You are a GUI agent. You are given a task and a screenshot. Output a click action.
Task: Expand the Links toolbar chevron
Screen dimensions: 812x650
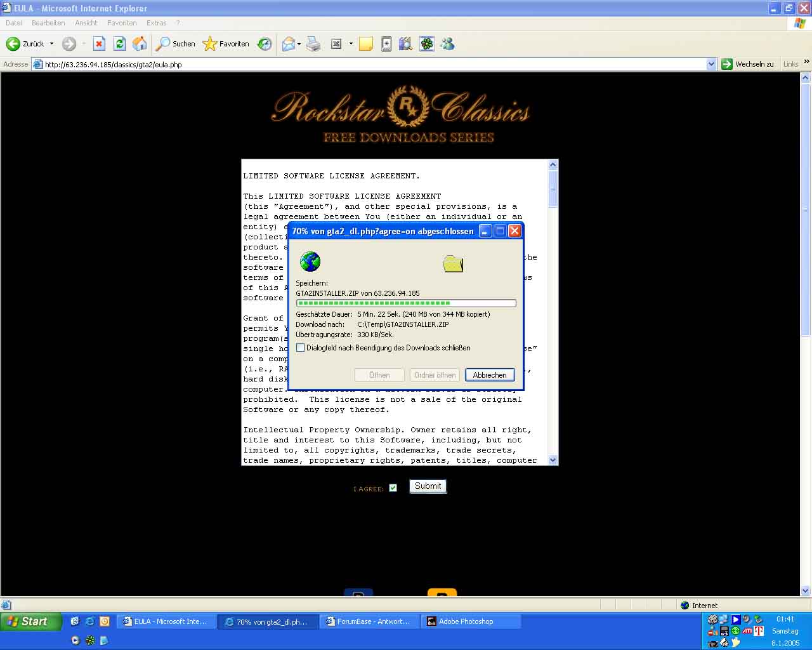click(x=806, y=62)
